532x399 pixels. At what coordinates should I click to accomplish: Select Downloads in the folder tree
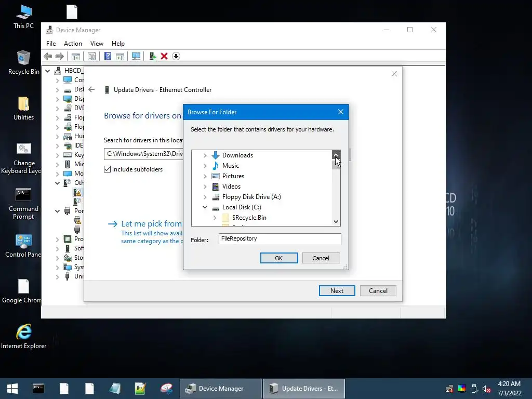(237, 155)
